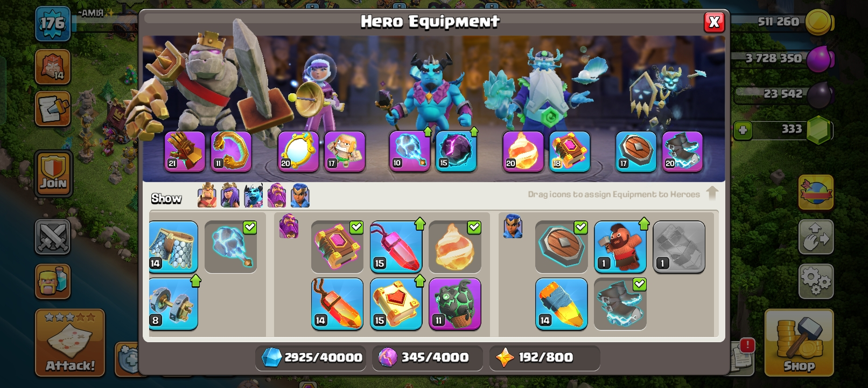Select the level 15 Rage Gem equipment
868x388 pixels.
pyautogui.click(x=396, y=247)
